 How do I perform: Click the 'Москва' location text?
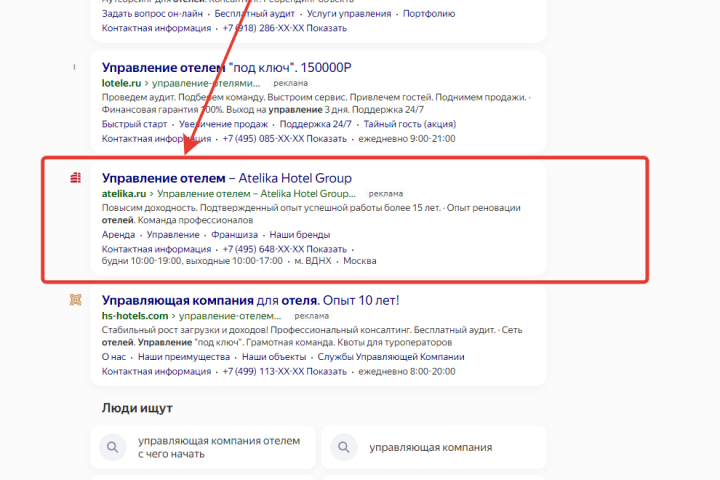(360, 261)
